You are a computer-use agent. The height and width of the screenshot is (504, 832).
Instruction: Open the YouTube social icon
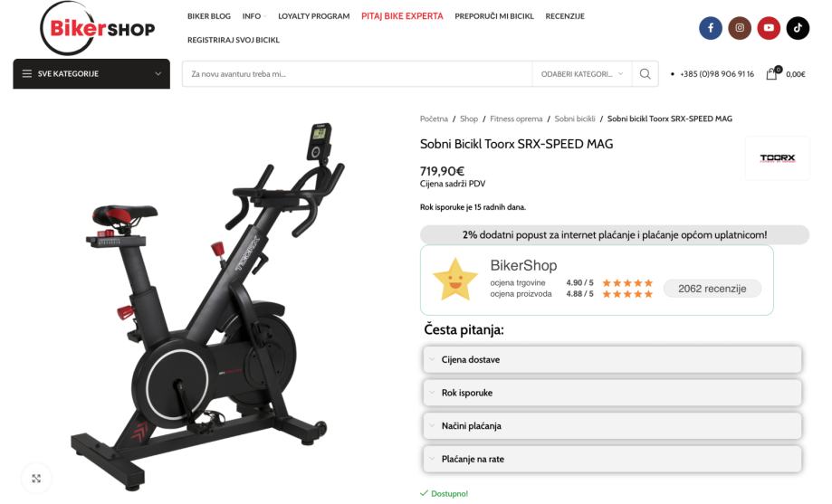point(769,28)
